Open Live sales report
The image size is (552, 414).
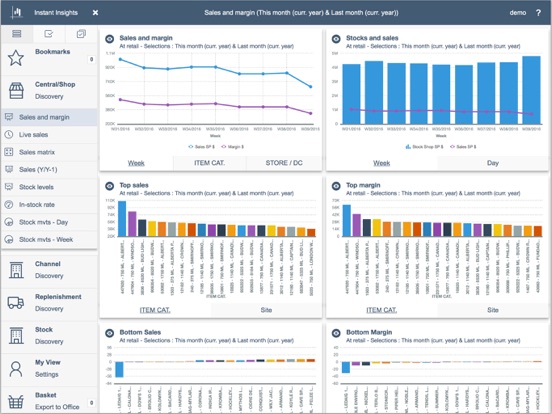point(49,134)
